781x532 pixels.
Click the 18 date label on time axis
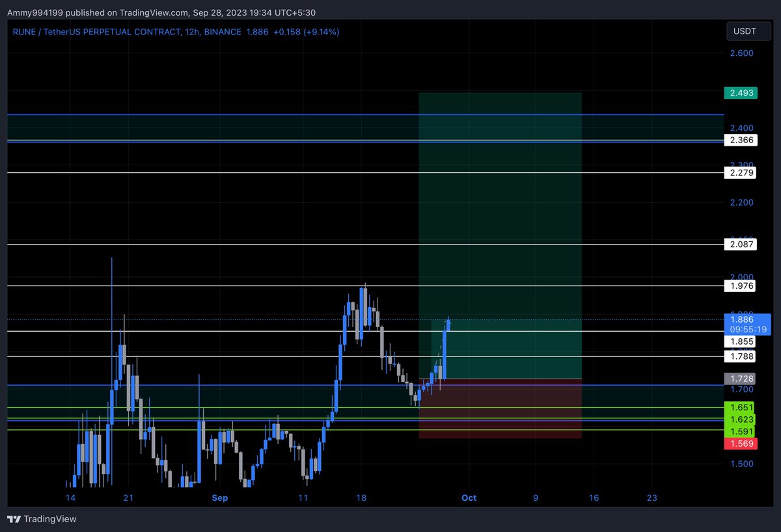click(361, 498)
